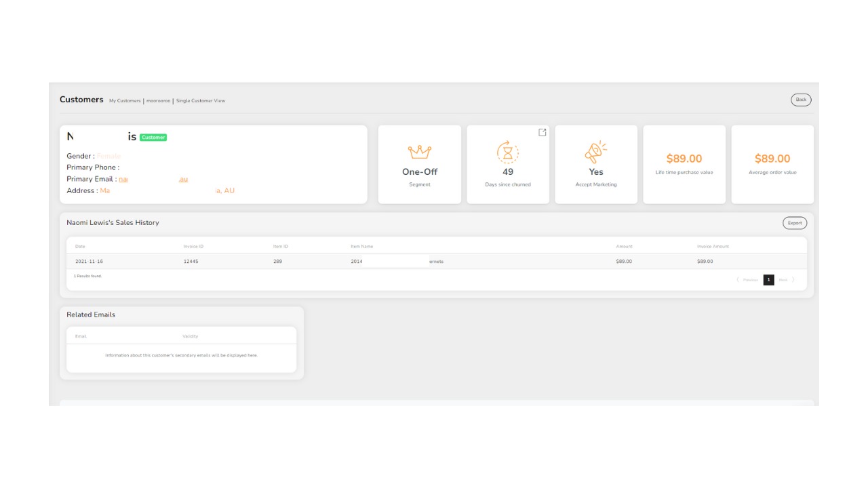This screenshot has height=488, width=868.
Task: Export the sales history
Action: pyautogui.click(x=795, y=223)
